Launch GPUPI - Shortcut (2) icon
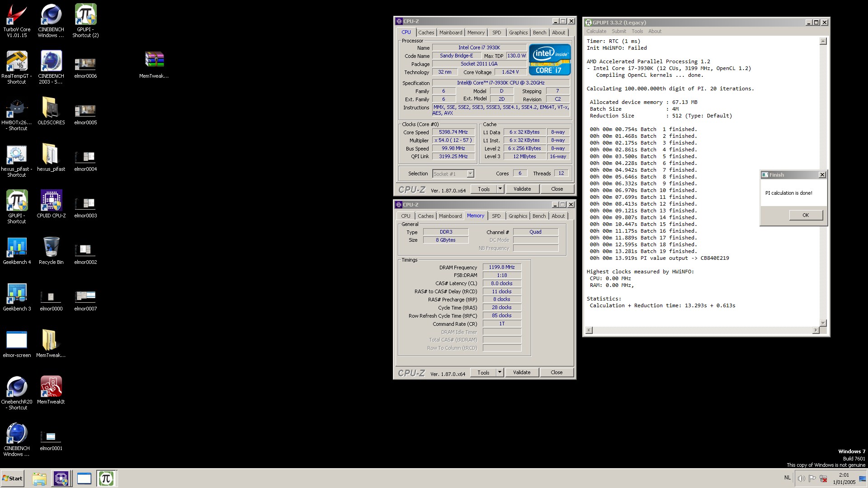The height and width of the screenshot is (488, 868). pos(85,20)
